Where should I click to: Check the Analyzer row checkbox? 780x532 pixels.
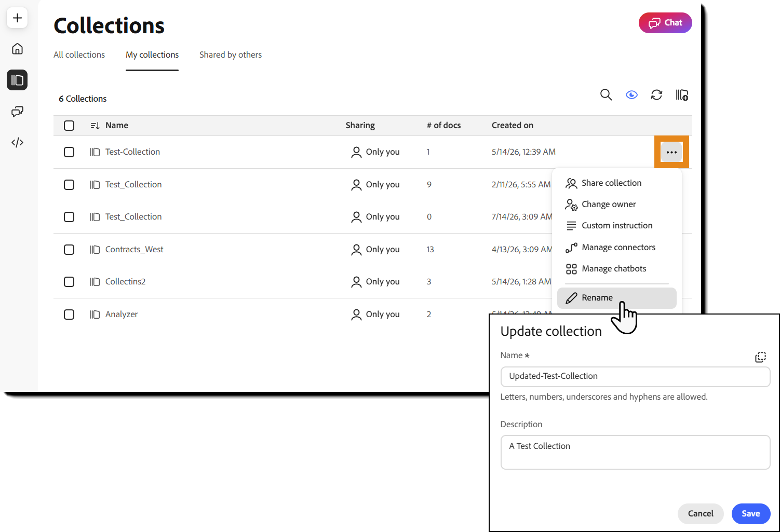(x=69, y=315)
